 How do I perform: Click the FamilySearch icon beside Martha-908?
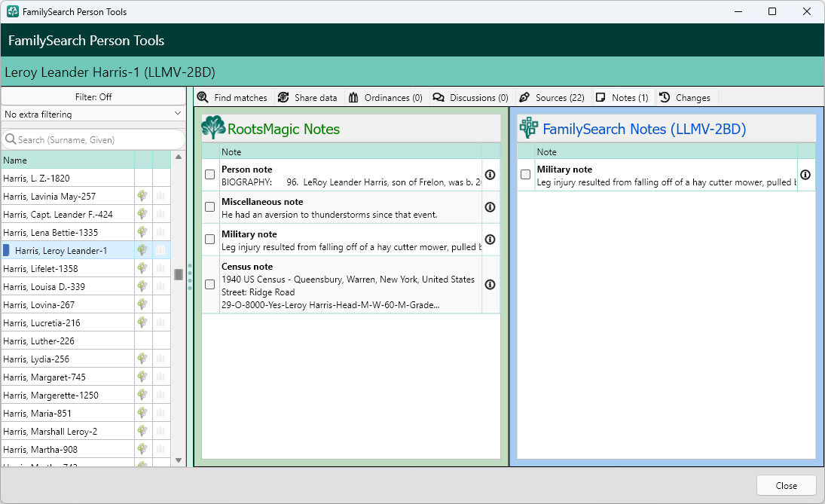(142, 449)
